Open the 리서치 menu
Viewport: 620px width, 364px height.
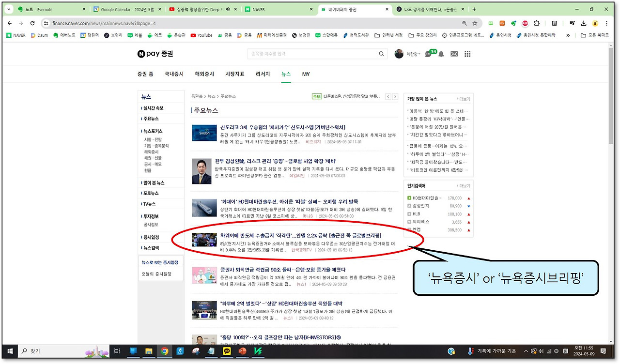263,74
